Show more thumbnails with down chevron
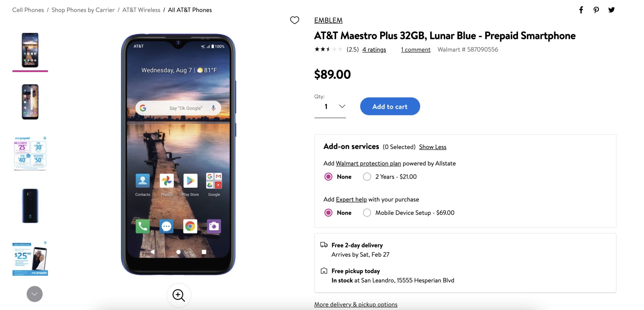644x310 pixels. (35, 294)
